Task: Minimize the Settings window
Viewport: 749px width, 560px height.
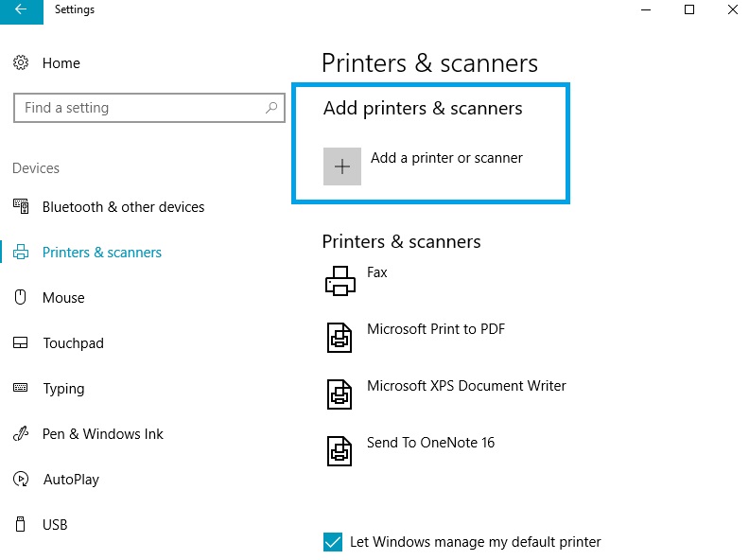Action: [646, 9]
